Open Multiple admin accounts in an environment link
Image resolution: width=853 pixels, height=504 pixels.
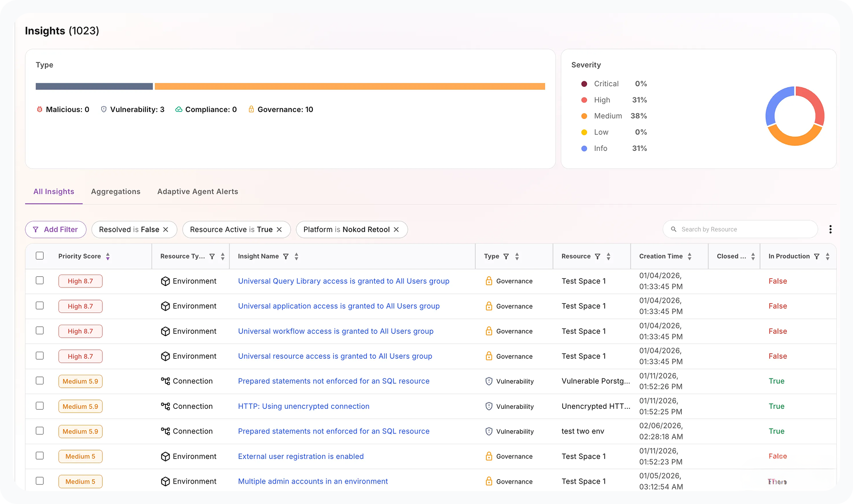313,481
